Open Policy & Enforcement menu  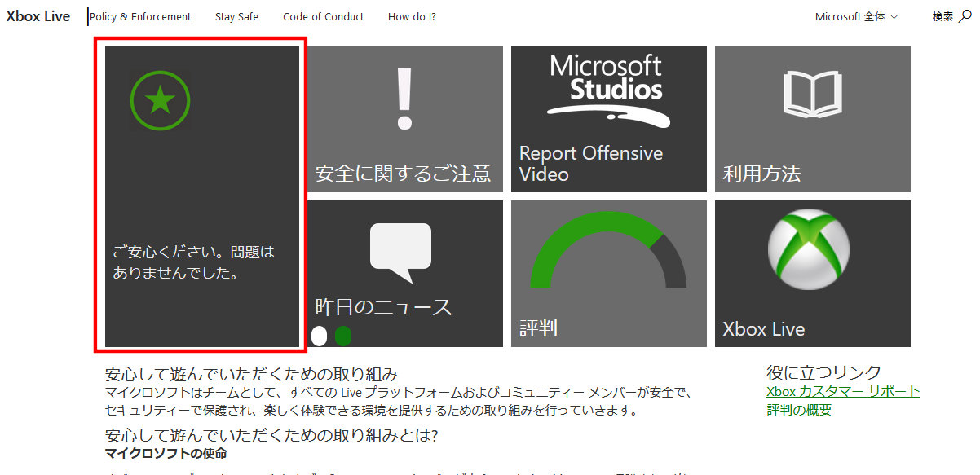[140, 16]
